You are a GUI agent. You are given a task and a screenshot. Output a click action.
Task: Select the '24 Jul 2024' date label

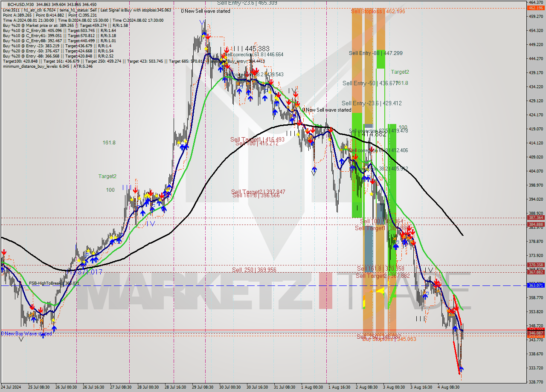(x=11, y=387)
